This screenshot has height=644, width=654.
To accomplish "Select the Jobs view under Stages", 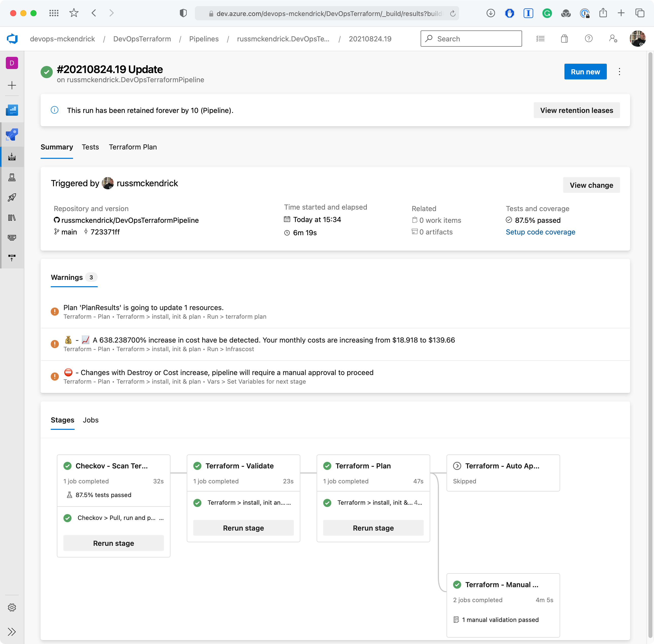I will click(91, 420).
